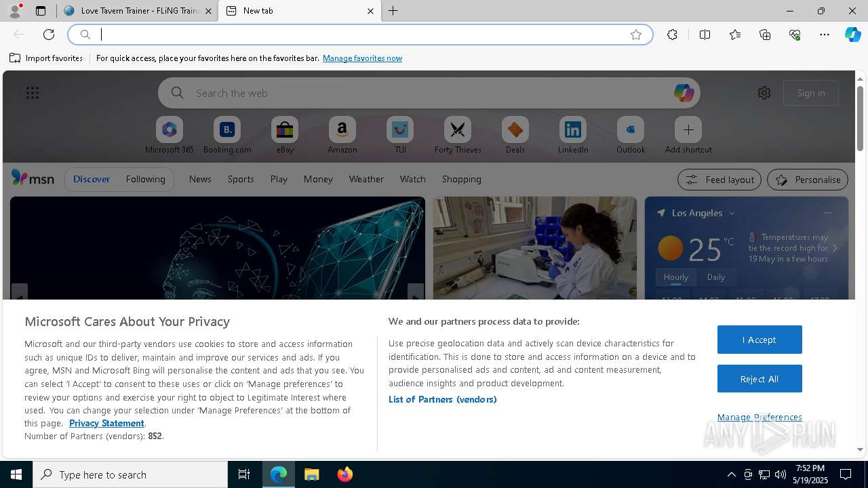The image size is (868, 488).
Task: Open a new tab with plus button
Action: coord(393,11)
